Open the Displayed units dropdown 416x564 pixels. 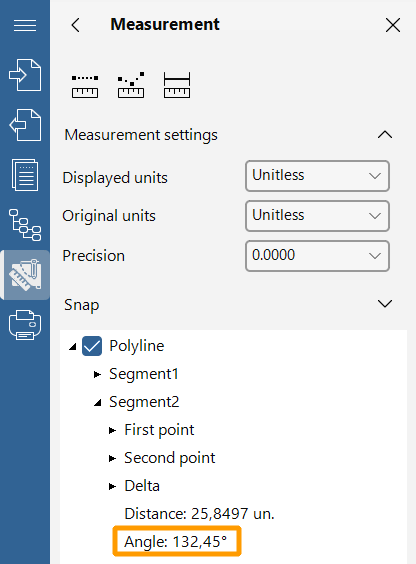317,176
